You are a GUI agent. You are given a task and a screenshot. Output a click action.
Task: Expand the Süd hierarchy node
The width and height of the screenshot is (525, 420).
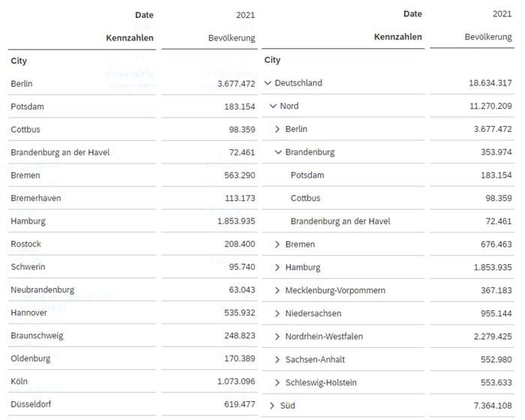click(x=271, y=406)
